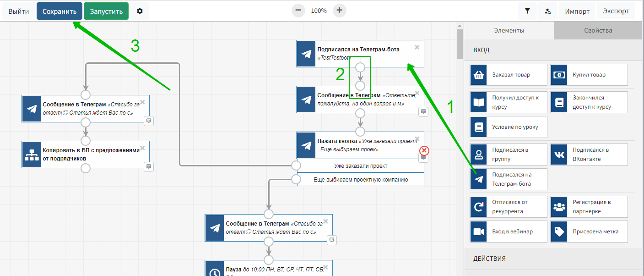Collapse the 'ВХОД' section header
Image resolution: width=644 pixels, height=276 pixels.
point(553,50)
